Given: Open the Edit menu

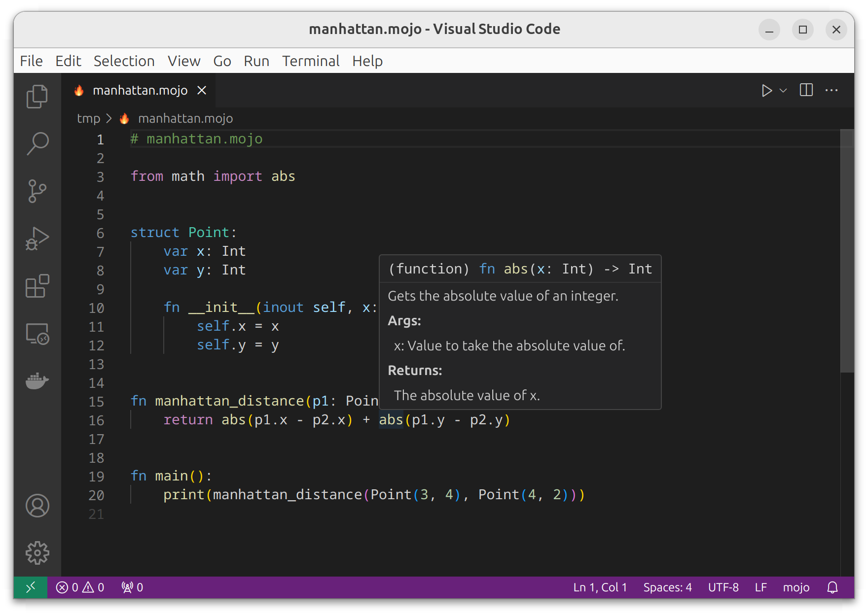Looking at the screenshot, I should [x=68, y=61].
